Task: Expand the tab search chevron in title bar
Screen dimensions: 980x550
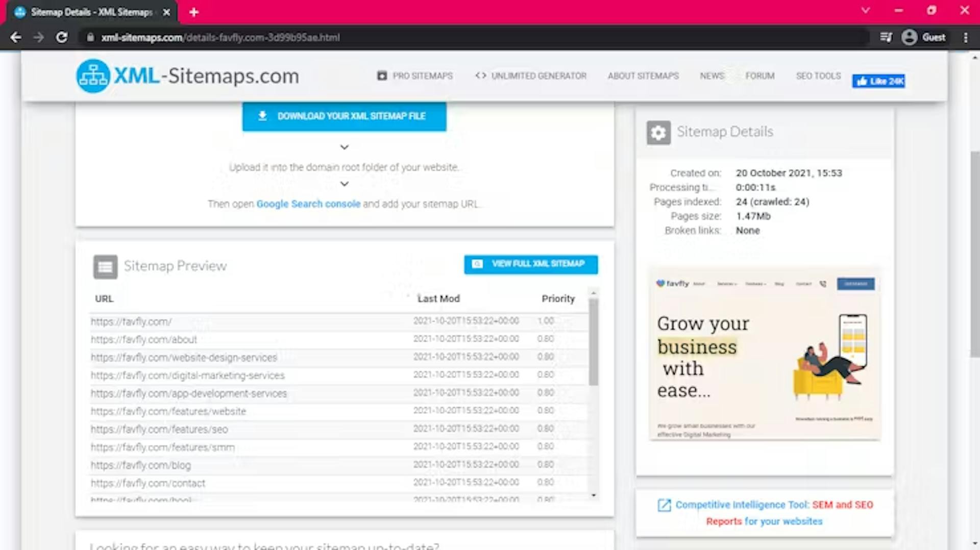Action: click(865, 10)
